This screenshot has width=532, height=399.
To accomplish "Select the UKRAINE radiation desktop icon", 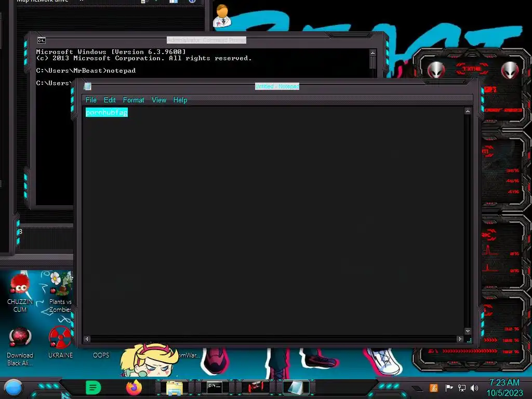I will 60,342.
